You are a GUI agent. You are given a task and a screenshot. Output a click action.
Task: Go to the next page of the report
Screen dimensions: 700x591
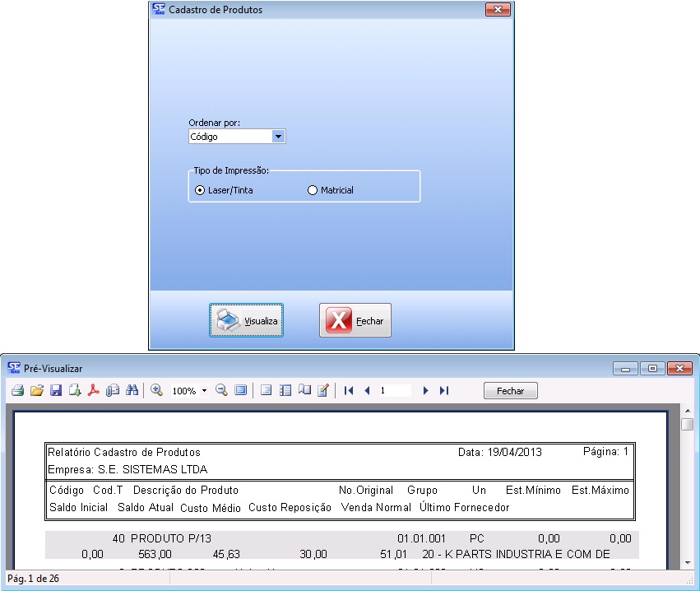click(425, 391)
